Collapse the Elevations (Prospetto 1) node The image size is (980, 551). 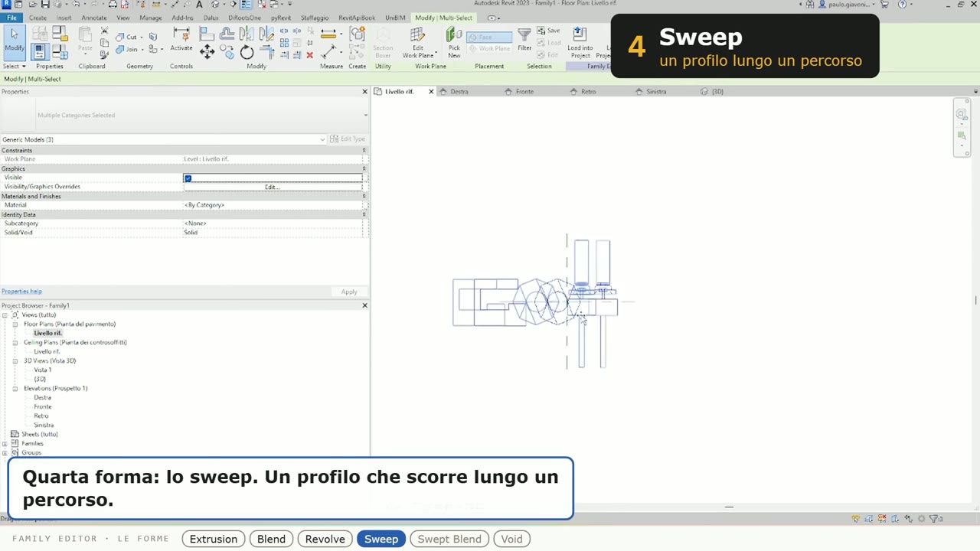15,388
